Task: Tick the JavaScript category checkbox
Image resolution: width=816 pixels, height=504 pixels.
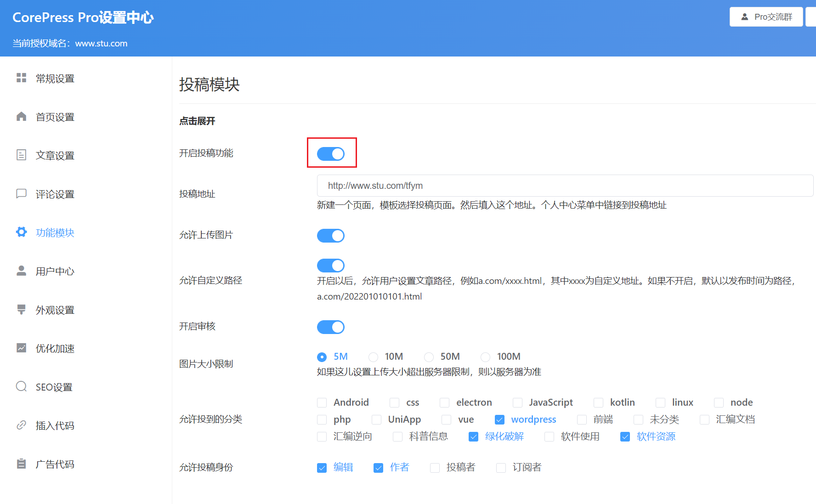Action: pyautogui.click(x=517, y=403)
